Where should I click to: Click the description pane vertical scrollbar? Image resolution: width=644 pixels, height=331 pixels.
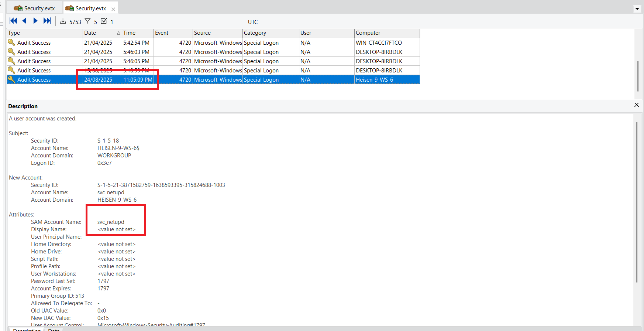[637, 203]
